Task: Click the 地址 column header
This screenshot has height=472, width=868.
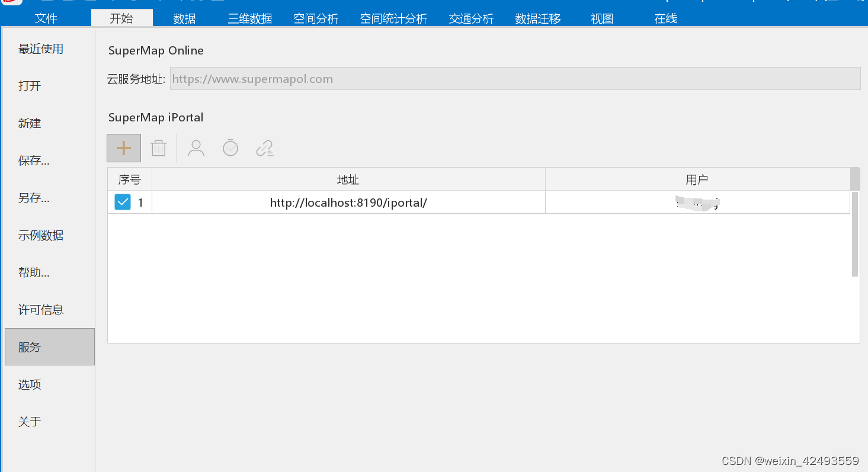Action: pos(348,179)
